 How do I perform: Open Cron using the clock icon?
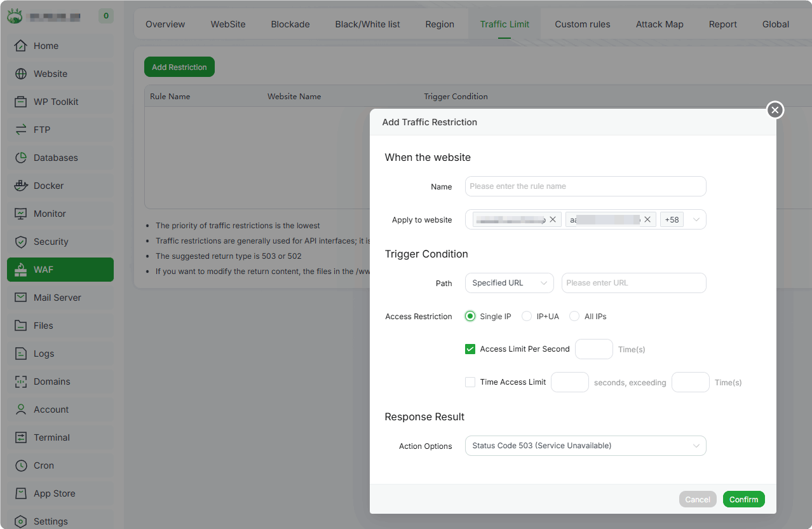click(x=21, y=465)
